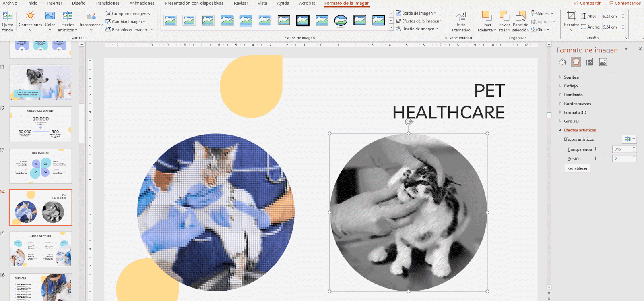Apply the first picture style thumbnail

click(170, 20)
